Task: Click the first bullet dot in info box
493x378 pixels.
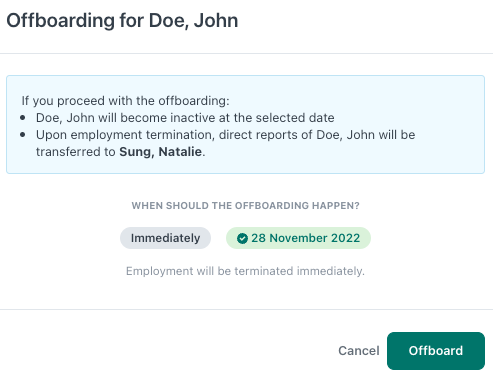Action: (23, 118)
